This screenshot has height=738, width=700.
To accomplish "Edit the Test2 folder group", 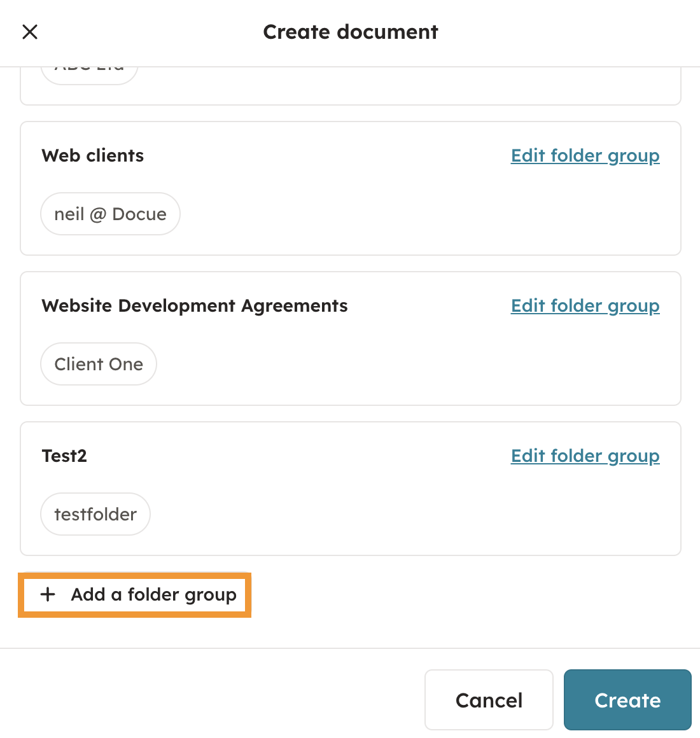I will [585, 456].
